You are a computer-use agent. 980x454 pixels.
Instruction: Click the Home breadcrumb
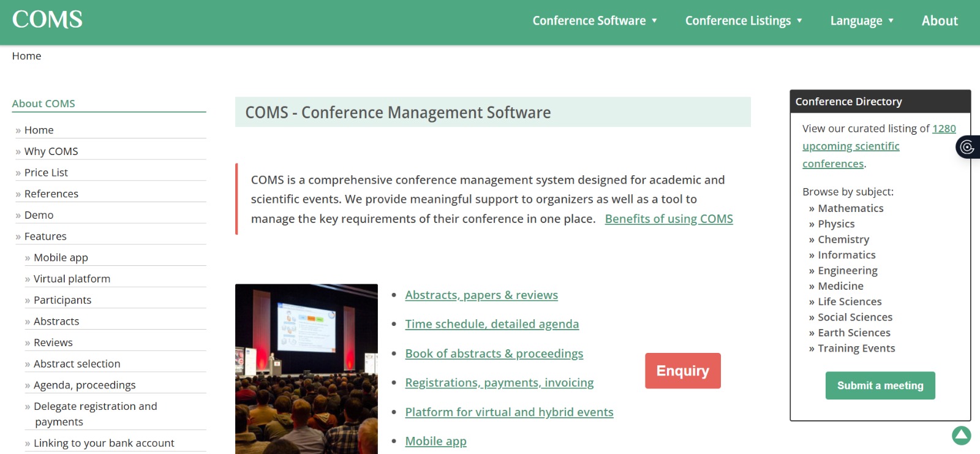(26, 56)
